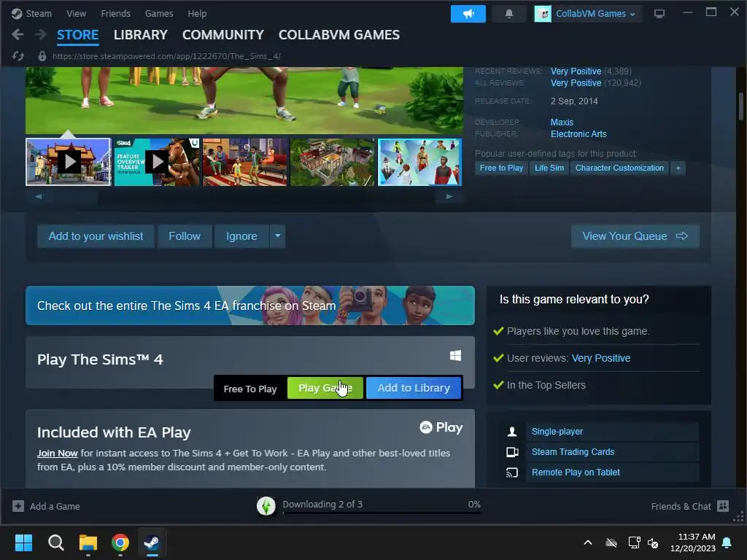Open the Electronic Arts publisher link

pyautogui.click(x=578, y=134)
